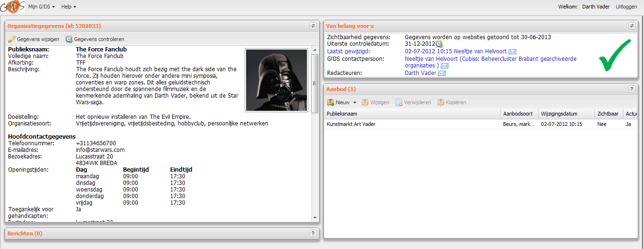Click the organization details scrollbar thumb
This screenshot has width=644, height=249.
(315, 83)
